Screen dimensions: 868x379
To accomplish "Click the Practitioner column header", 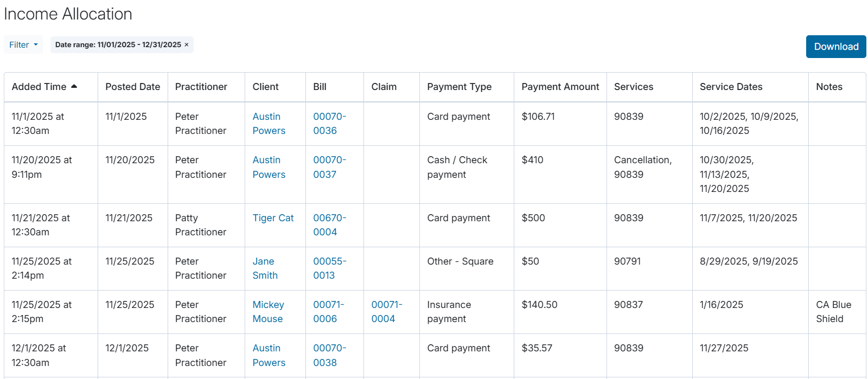I will click(201, 87).
